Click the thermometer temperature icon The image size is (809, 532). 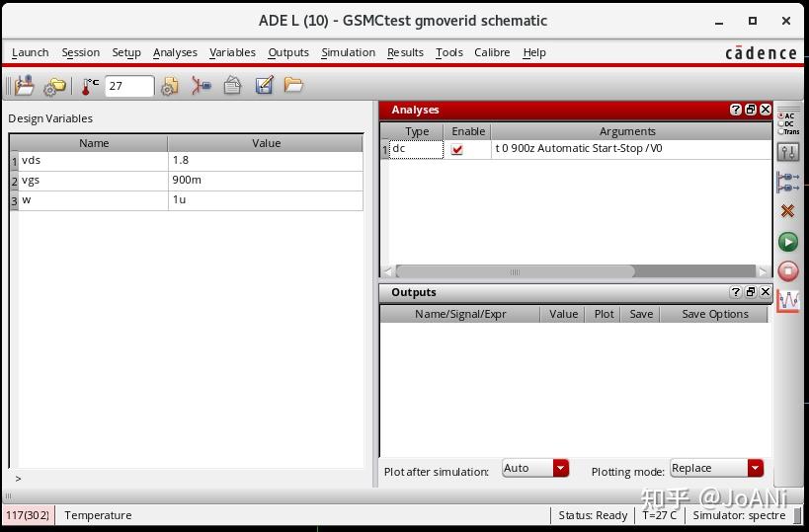tap(90, 86)
